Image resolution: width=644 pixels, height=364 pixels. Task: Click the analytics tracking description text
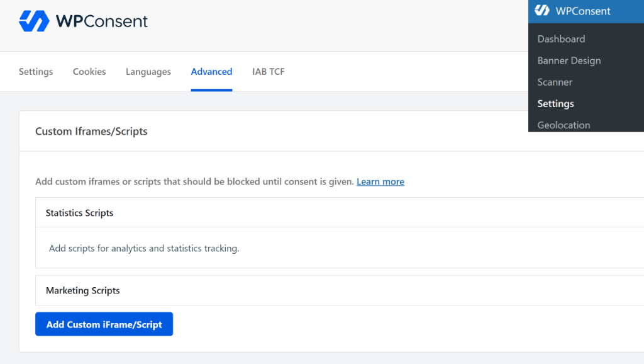[x=143, y=248]
